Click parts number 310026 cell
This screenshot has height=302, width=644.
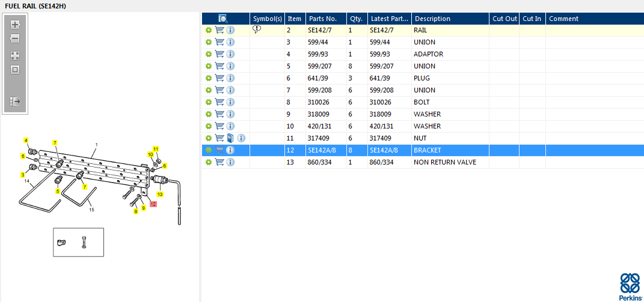pyautogui.click(x=326, y=101)
